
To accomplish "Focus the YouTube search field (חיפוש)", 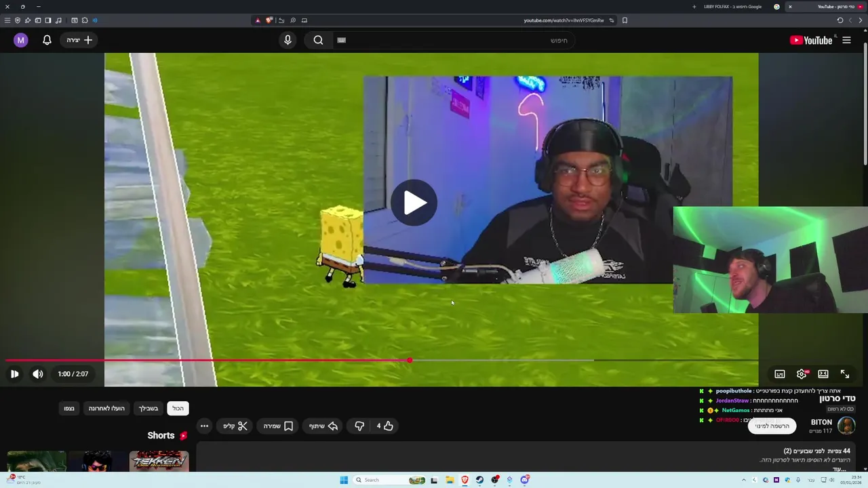I will (x=454, y=40).
